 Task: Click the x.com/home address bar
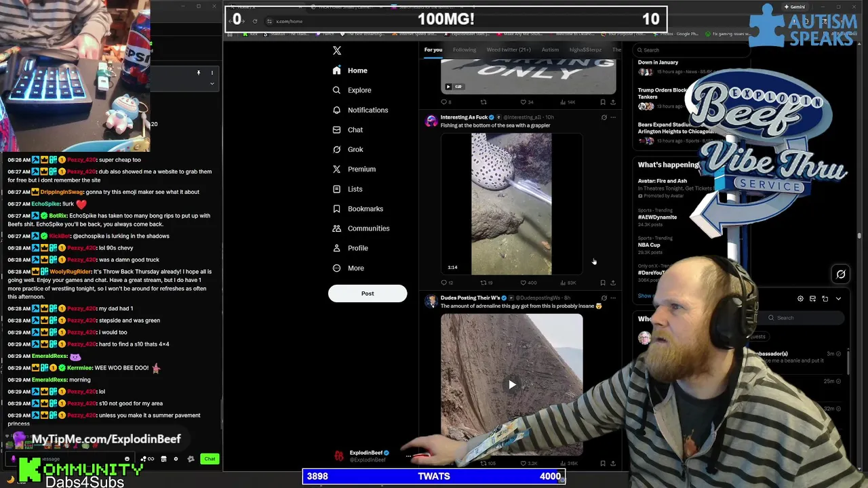coord(289,21)
